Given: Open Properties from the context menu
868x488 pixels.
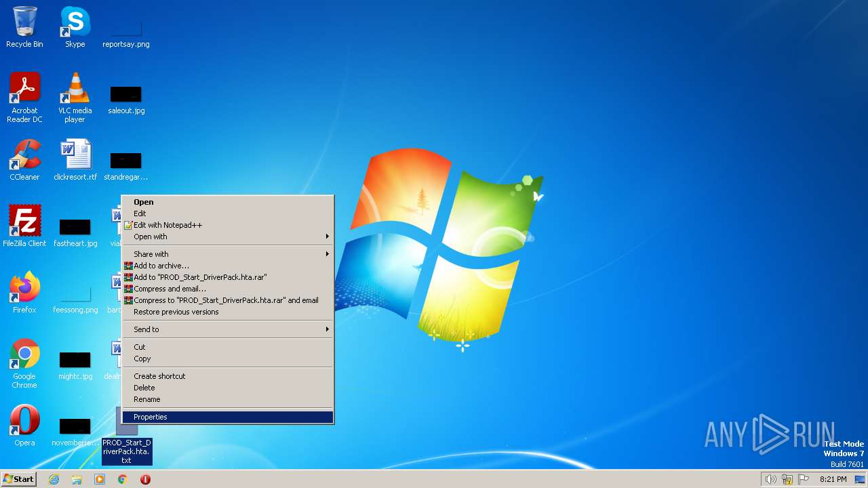Looking at the screenshot, I should click(228, 417).
